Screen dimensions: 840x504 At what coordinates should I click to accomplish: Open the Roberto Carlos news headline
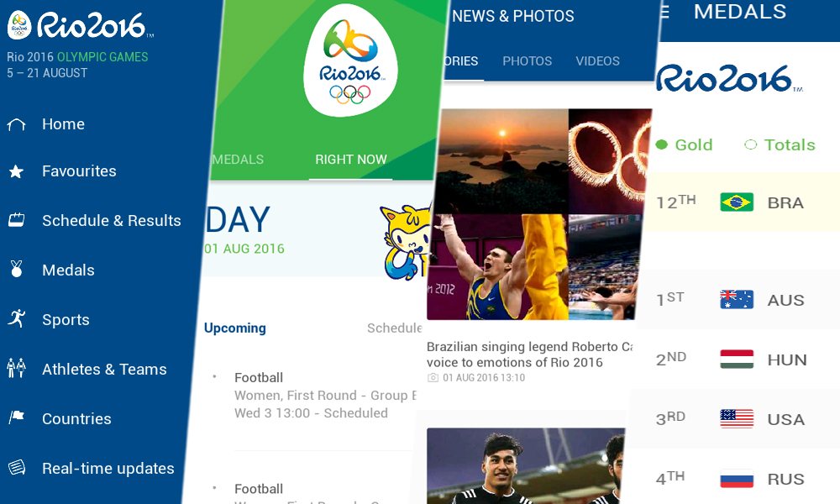pyautogui.click(x=529, y=354)
